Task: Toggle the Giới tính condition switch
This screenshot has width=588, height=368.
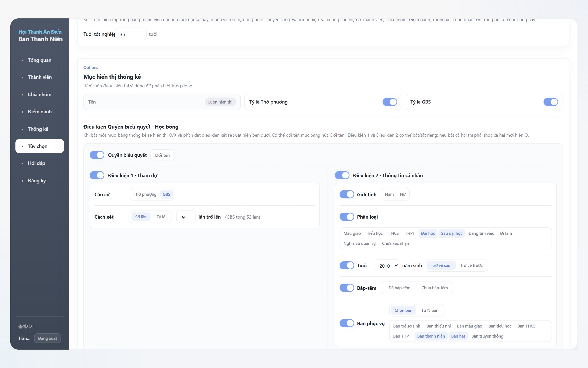Action: coord(347,194)
